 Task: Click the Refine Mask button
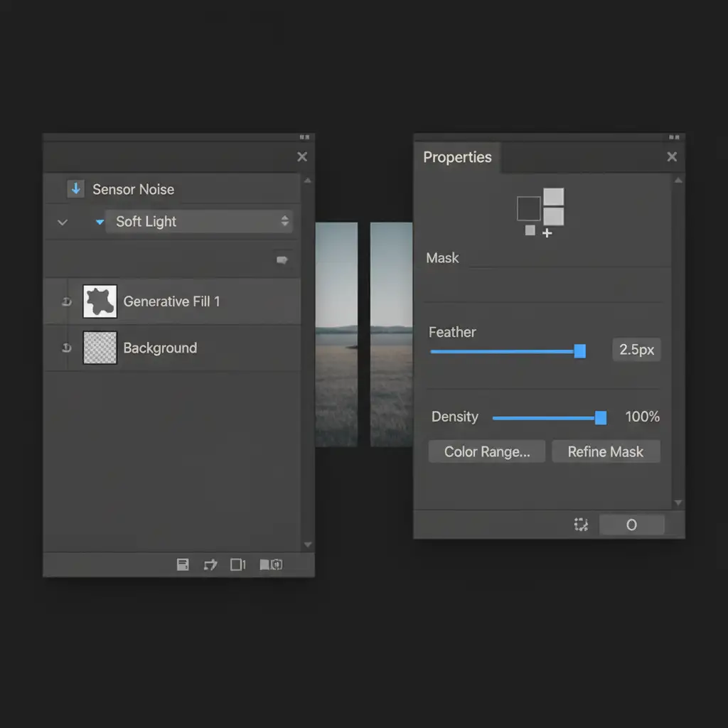(606, 451)
